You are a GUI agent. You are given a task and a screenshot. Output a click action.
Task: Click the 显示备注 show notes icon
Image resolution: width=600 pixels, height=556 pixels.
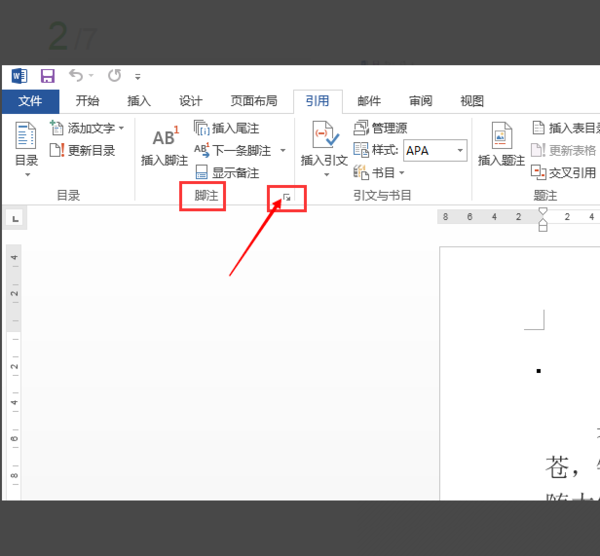(201, 172)
